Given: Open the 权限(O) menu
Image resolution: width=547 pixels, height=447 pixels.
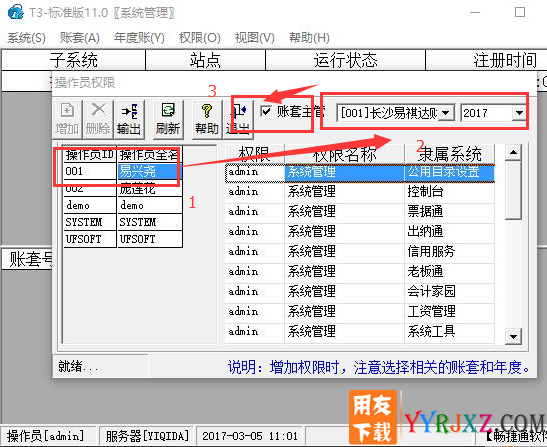Looking at the screenshot, I should (x=200, y=38).
